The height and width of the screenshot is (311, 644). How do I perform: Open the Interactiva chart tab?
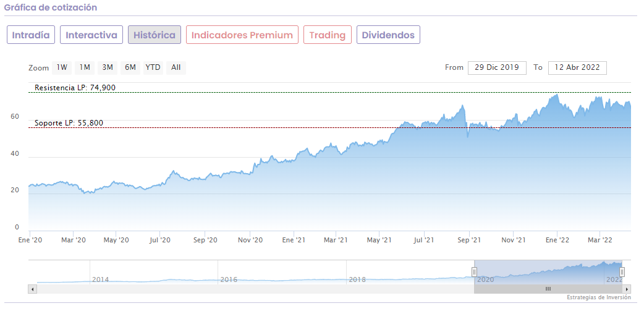(91, 35)
